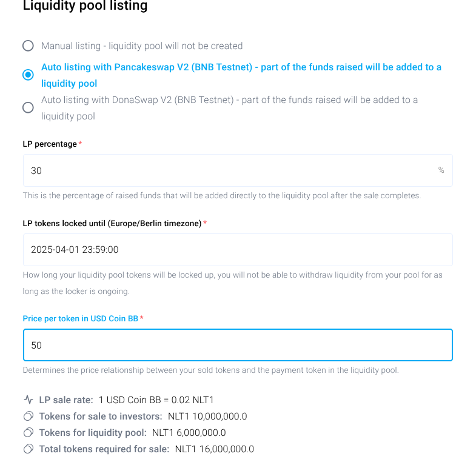
Task: Click the LP percentage label
Action: [50, 144]
